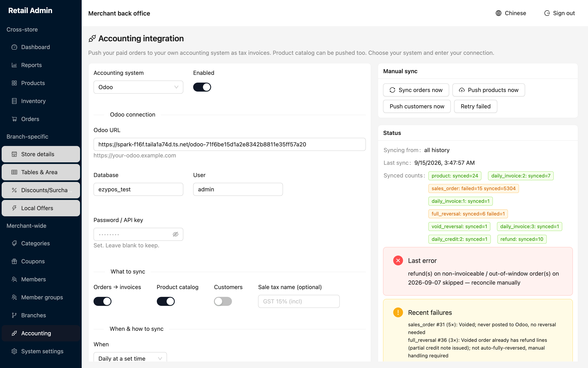Open the Accounting menu item

(41, 333)
